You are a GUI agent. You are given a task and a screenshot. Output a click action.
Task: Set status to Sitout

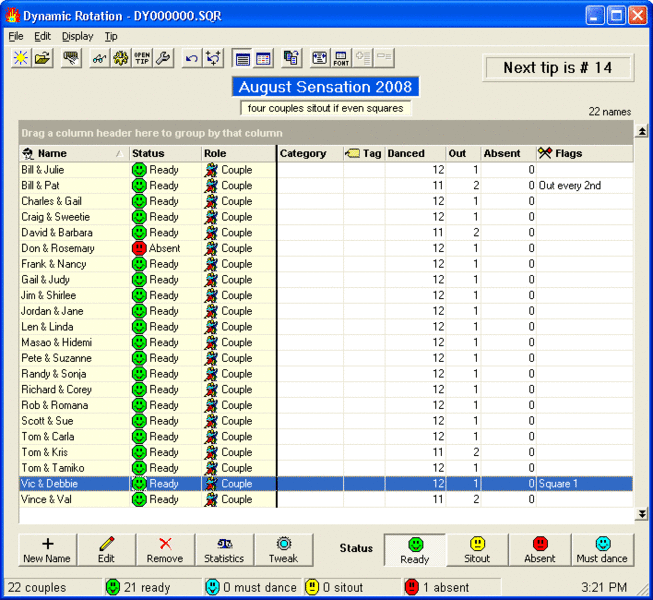click(x=477, y=550)
